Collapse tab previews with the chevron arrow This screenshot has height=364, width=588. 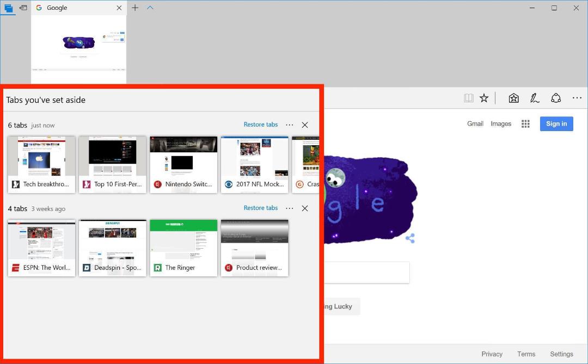point(150,8)
